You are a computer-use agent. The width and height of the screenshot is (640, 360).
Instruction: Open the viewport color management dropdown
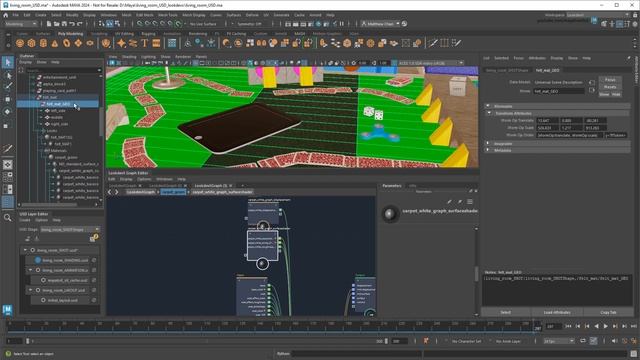(431, 63)
